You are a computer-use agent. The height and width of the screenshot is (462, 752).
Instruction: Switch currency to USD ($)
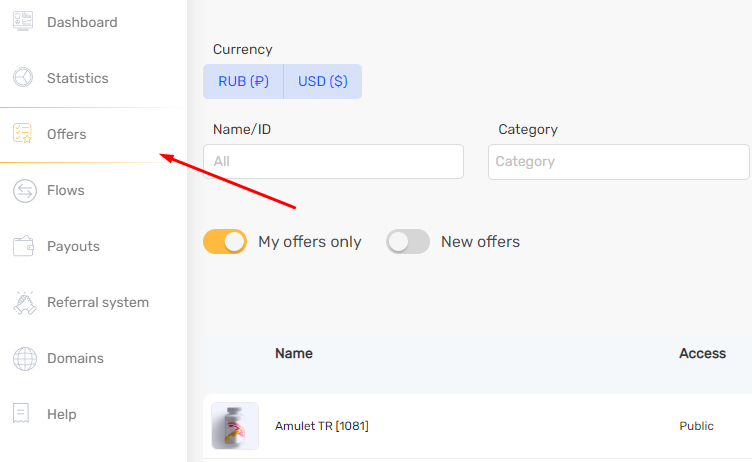click(323, 82)
